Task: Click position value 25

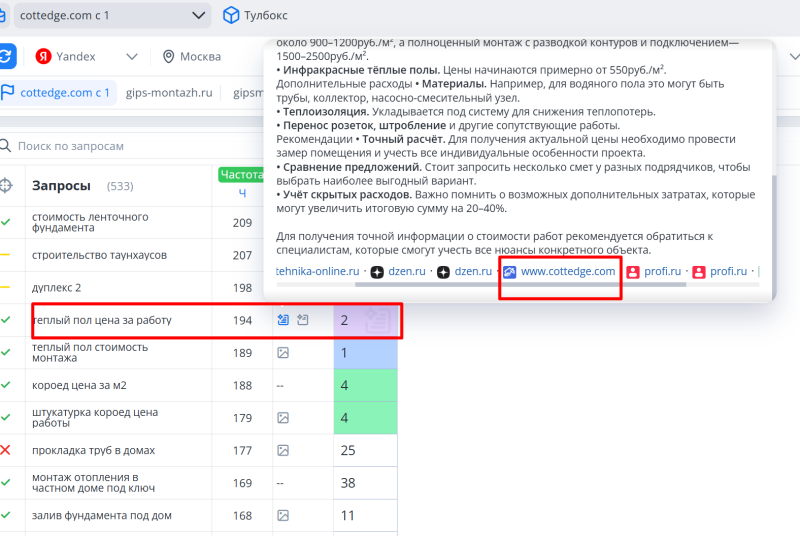Action: tap(348, 450)
